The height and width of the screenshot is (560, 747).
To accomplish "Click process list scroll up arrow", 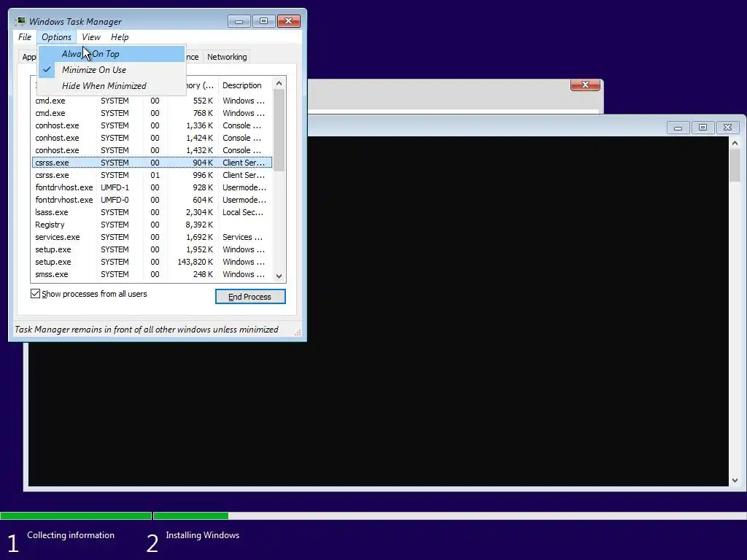I will (279, 83).
